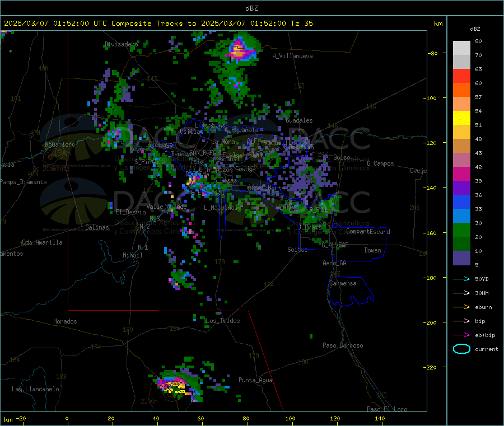Click the Aero_GA map label
Screen dimensions: 504x426
(335, 263)
